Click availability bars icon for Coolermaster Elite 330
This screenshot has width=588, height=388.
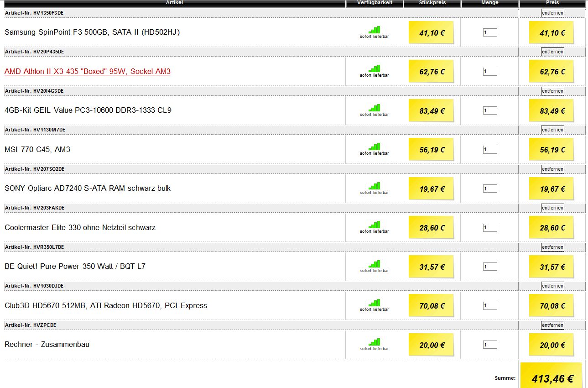375,225
